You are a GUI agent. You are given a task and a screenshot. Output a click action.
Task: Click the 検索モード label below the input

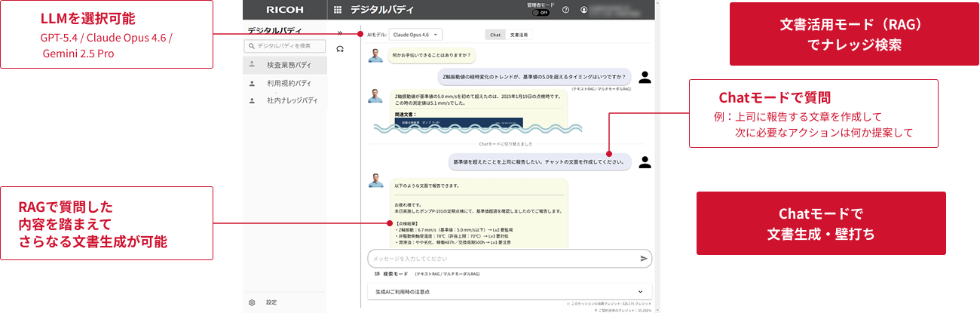pos(396,274)
